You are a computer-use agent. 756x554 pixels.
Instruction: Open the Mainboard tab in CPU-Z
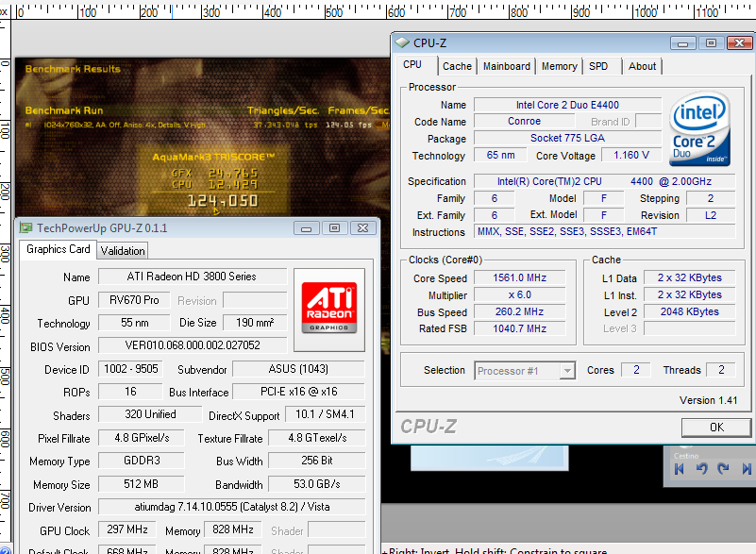(x=506, y=66)
